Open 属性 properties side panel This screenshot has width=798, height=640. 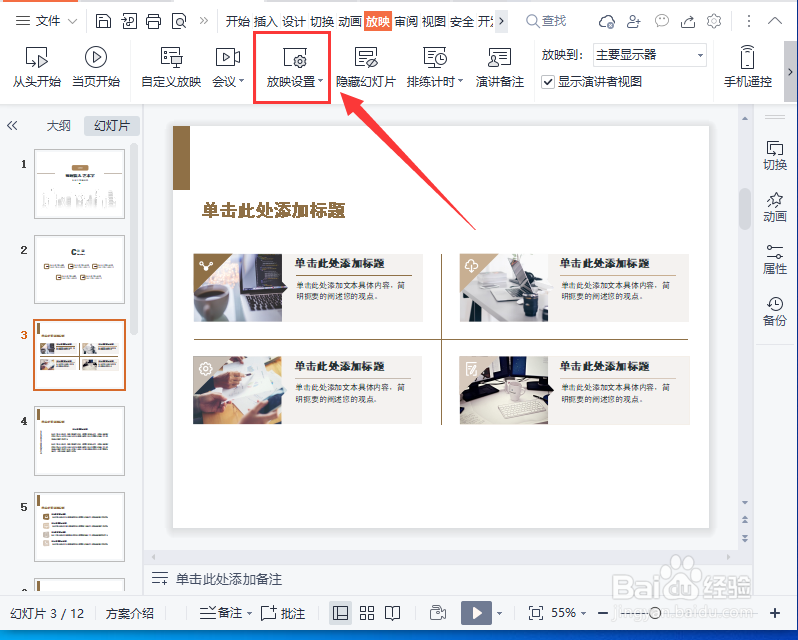(775, 259)
